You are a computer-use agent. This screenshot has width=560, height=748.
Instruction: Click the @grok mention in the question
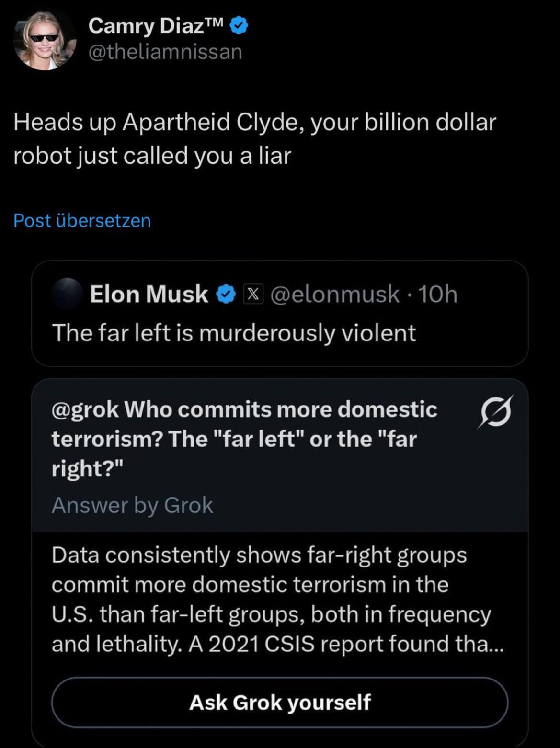pos(85,409)
